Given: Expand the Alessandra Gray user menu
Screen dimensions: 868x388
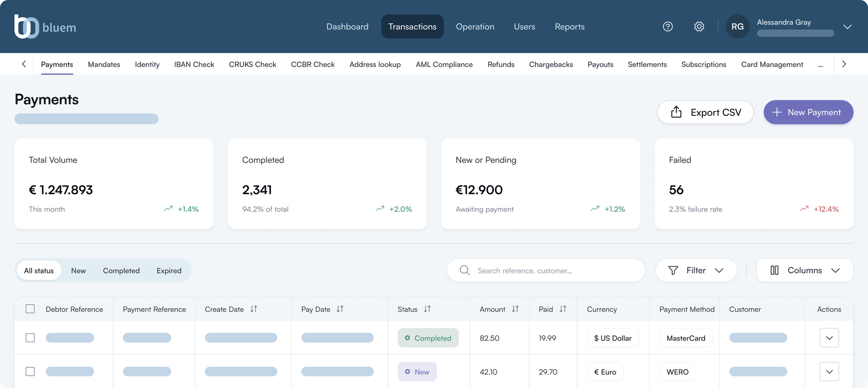Looking at the screenshot, I should coord(847,27).
